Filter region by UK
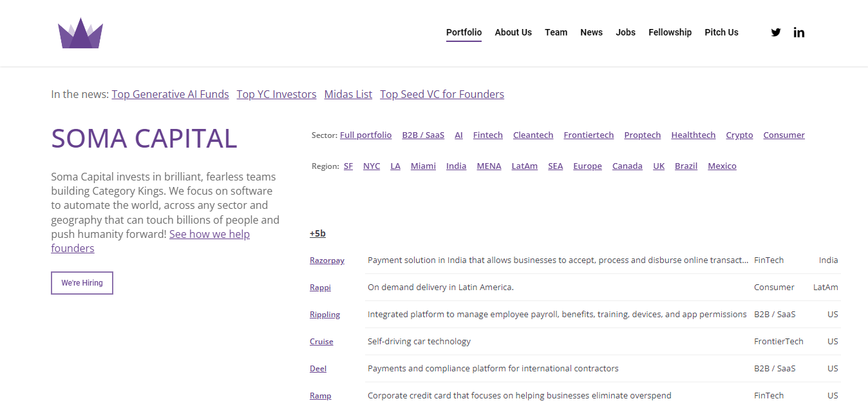868x401 pixels. (x=659, y=166)
